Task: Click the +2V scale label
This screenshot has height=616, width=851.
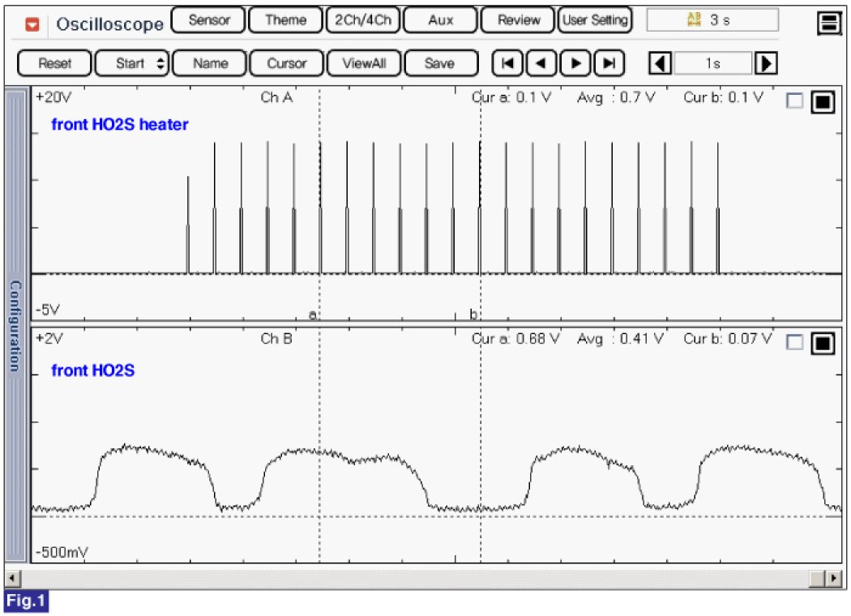Action: point(49,339)
